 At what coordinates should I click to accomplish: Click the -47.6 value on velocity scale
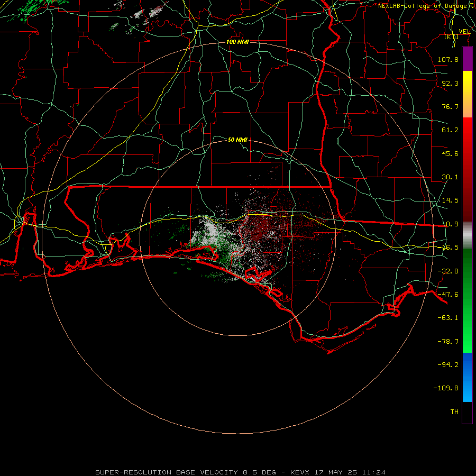coord(448,295)
